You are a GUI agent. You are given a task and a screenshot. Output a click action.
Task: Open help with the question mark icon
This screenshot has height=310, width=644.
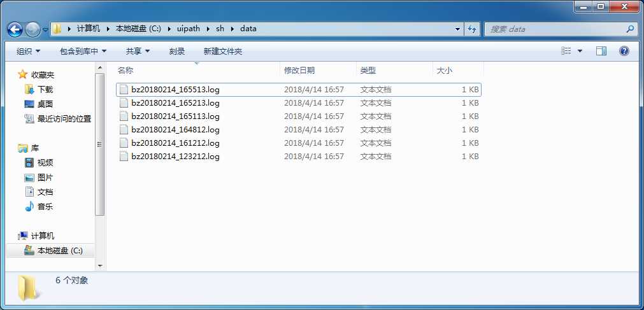point(624,51)
